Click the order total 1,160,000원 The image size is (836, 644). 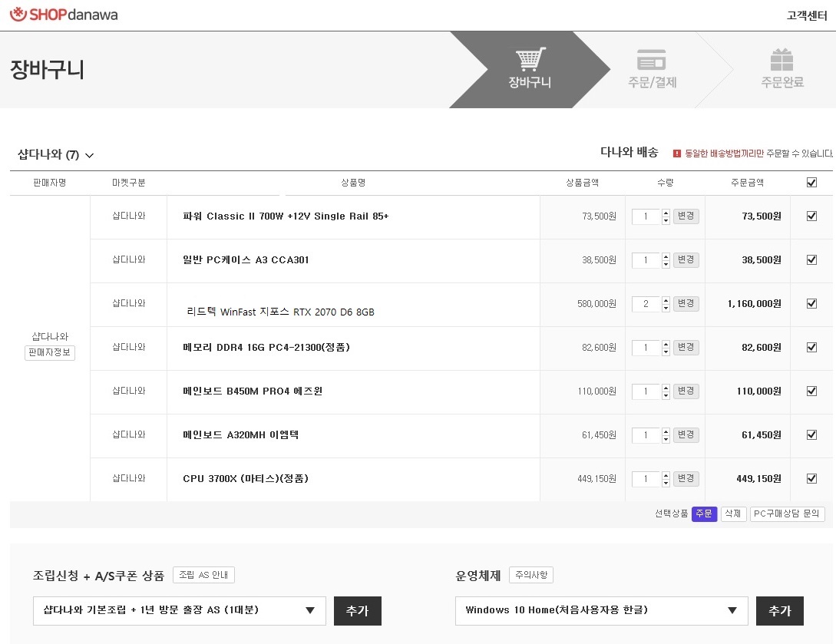[x=755, y=303]
